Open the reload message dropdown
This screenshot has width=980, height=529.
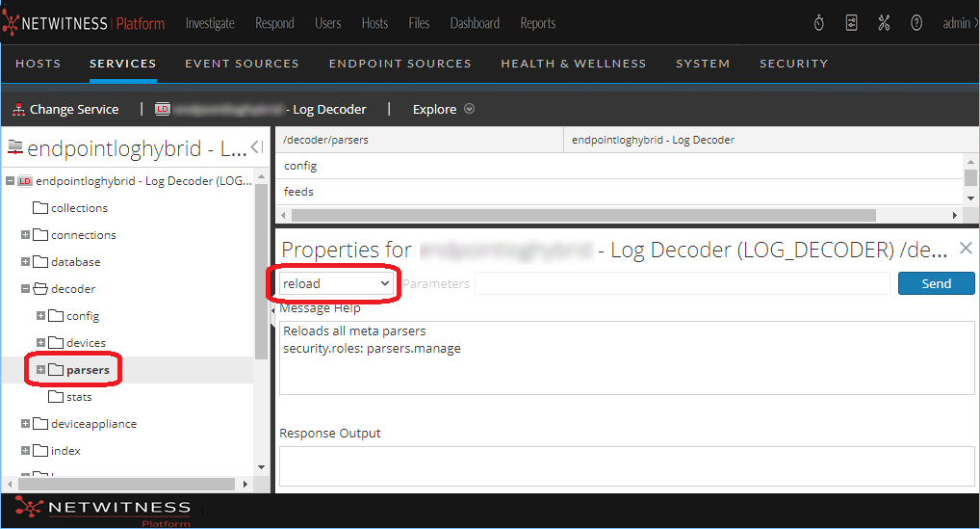(x=336, y=284)
